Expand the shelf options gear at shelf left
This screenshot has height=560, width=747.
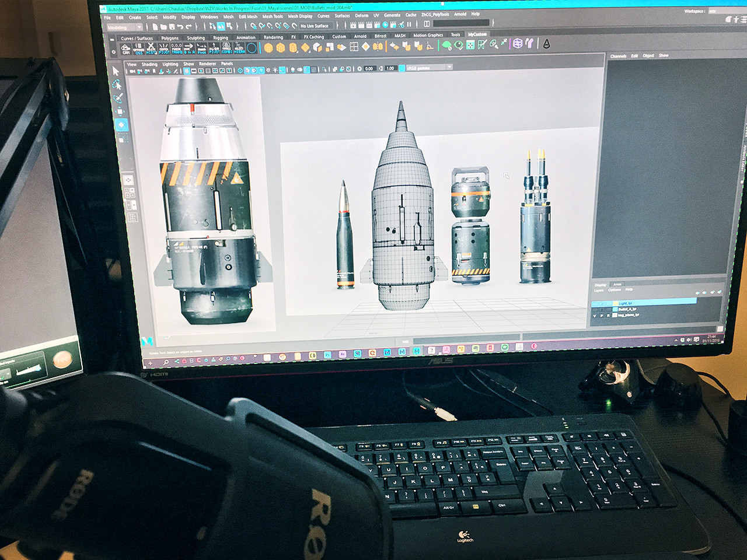click(113, 51)
